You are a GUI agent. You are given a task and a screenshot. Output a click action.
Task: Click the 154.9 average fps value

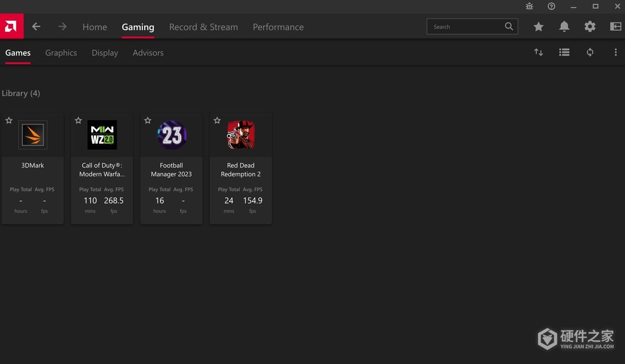(253, 200)
